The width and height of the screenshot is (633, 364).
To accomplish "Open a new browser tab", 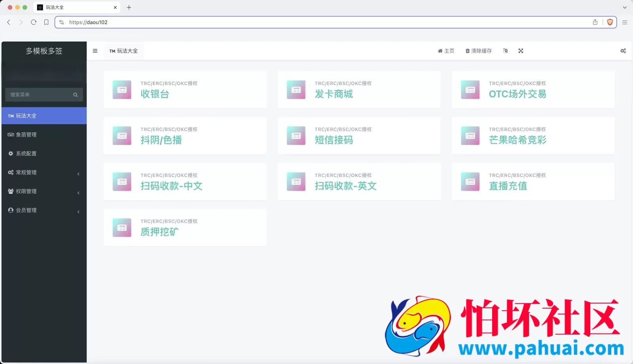I will (129, 8).
